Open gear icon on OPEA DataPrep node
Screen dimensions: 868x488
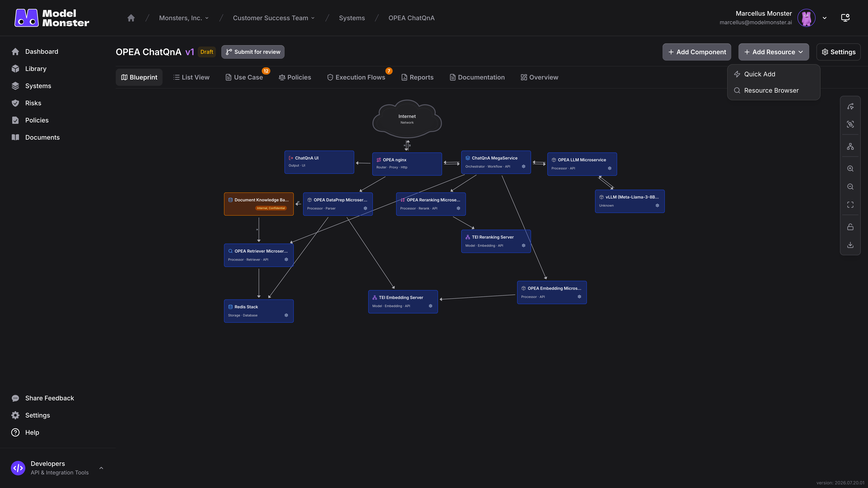(x=365, y=208)
